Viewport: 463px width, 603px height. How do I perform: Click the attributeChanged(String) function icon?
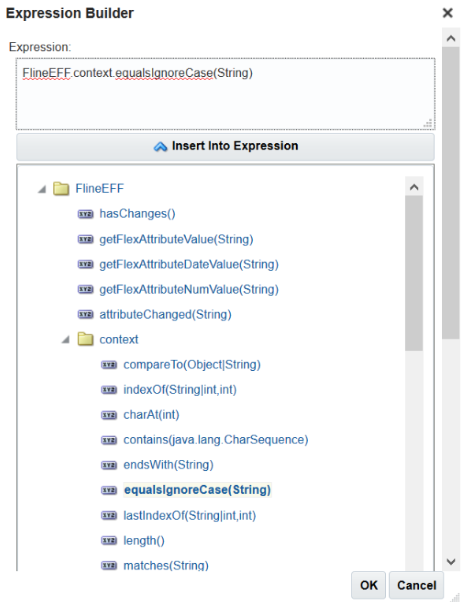[85, 314]
